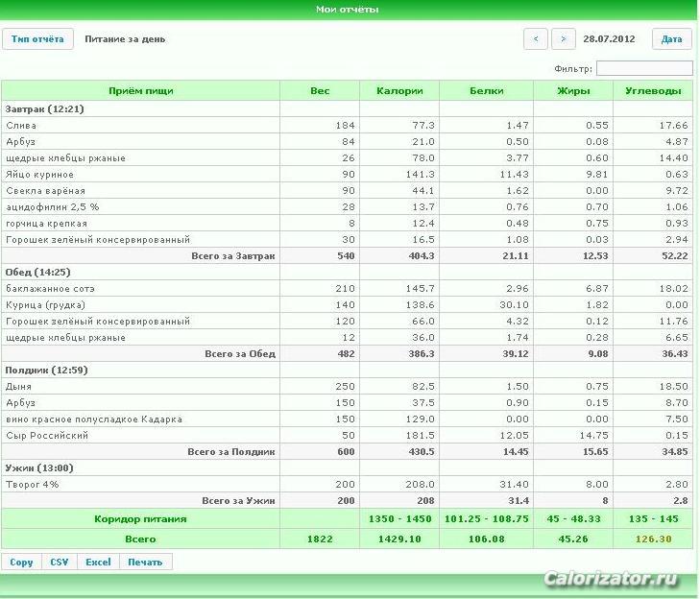The height and width of the screenshot is (599, 700).
Task: Click Яйцо куриное row name
Action: coord(39,175)
